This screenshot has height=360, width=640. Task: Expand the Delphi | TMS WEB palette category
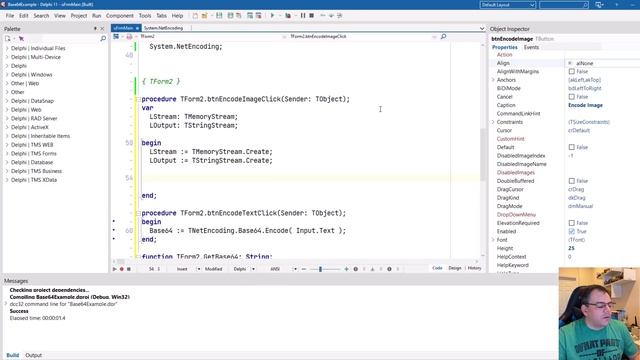click(7, 145)
